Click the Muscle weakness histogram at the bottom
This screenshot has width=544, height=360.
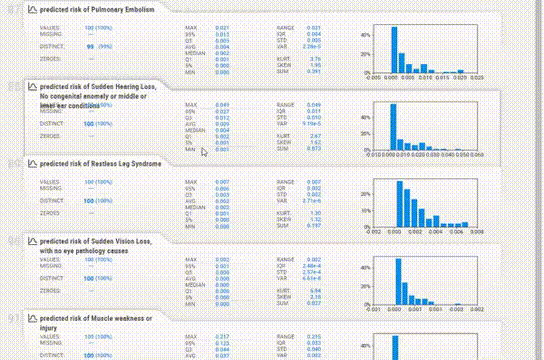point(425,346)
